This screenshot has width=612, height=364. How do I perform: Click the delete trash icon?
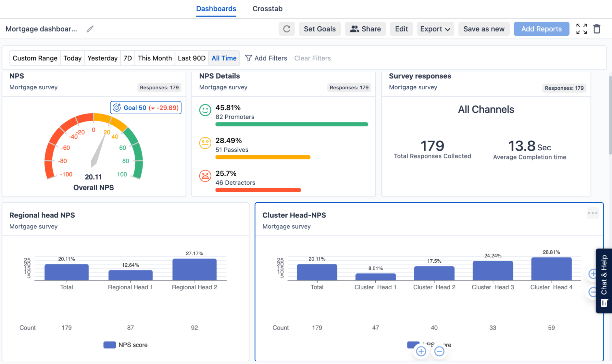[597, 29]
